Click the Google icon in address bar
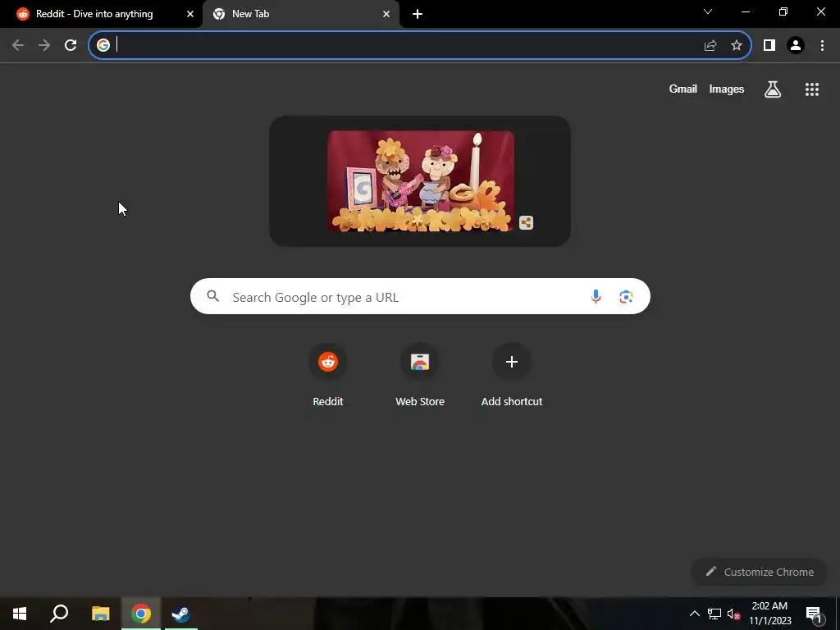840x630 pixels. pyautogui.click(x=103, y=46)
